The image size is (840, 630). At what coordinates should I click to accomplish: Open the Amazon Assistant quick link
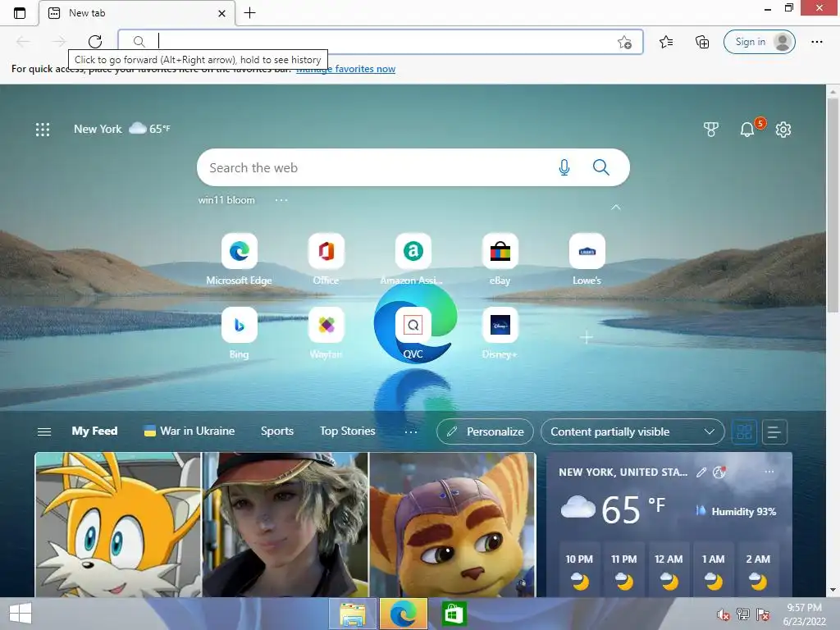click(x=413, y=258)
